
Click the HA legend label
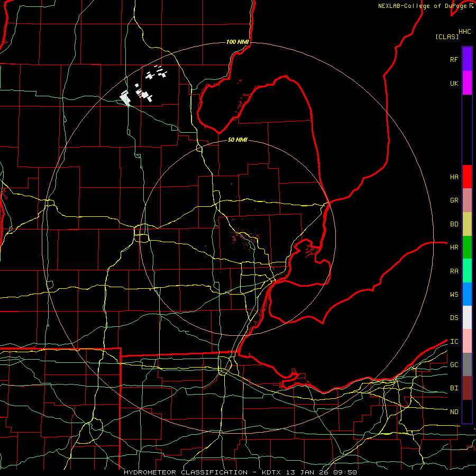454,177
